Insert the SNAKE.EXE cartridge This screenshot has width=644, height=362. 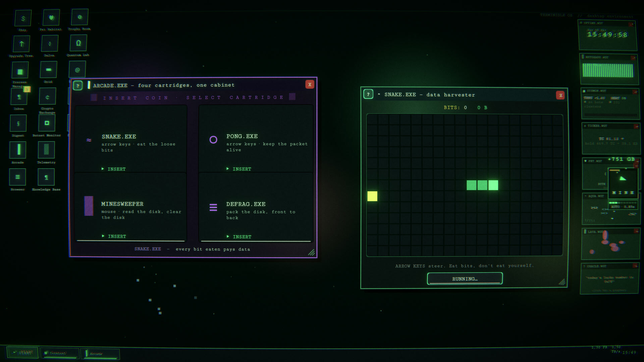point(114,169)
